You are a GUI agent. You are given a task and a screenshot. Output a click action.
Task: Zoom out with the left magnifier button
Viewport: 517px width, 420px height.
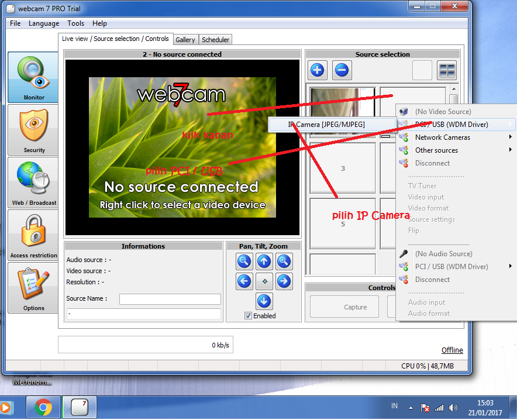pos(244,261)
